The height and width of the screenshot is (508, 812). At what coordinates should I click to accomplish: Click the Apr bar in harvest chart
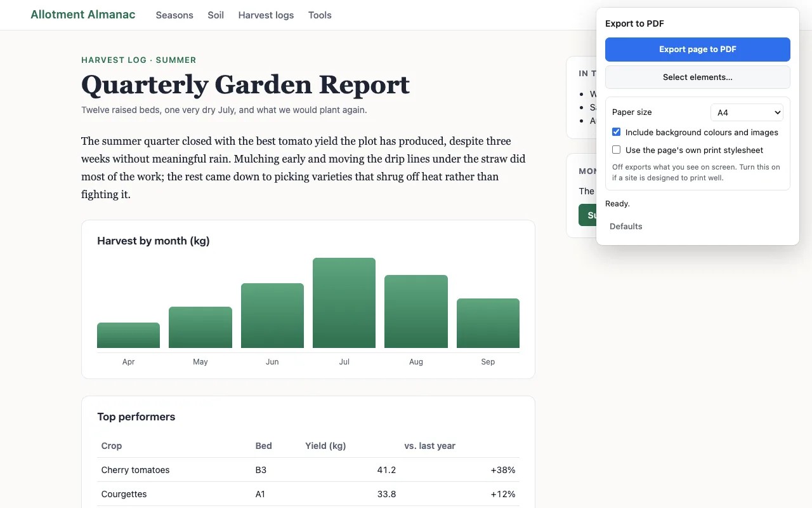point(128,335)
